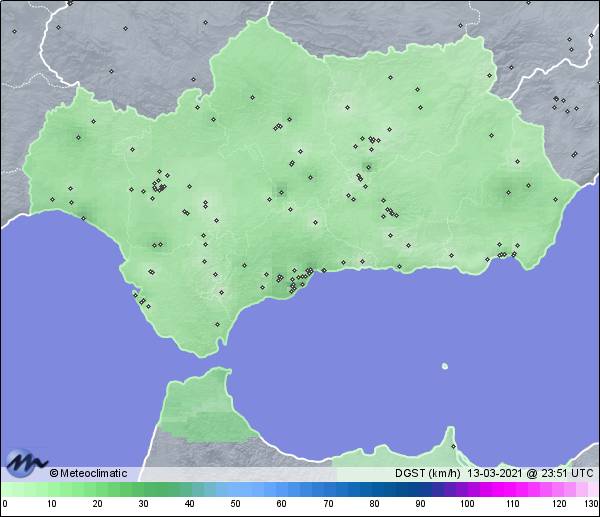
Task: Click the DGST (km/h) label
Action: tap(427, 473)
